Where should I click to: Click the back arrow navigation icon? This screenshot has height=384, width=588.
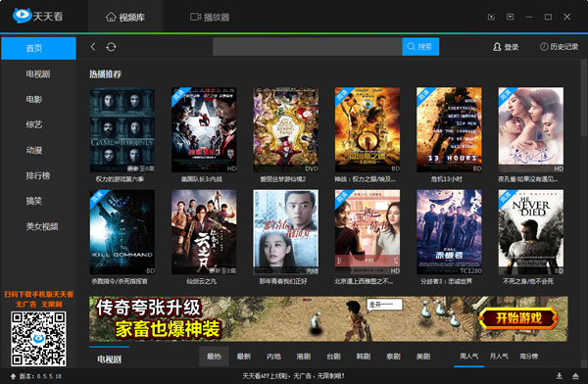click(x=93, y=47)
